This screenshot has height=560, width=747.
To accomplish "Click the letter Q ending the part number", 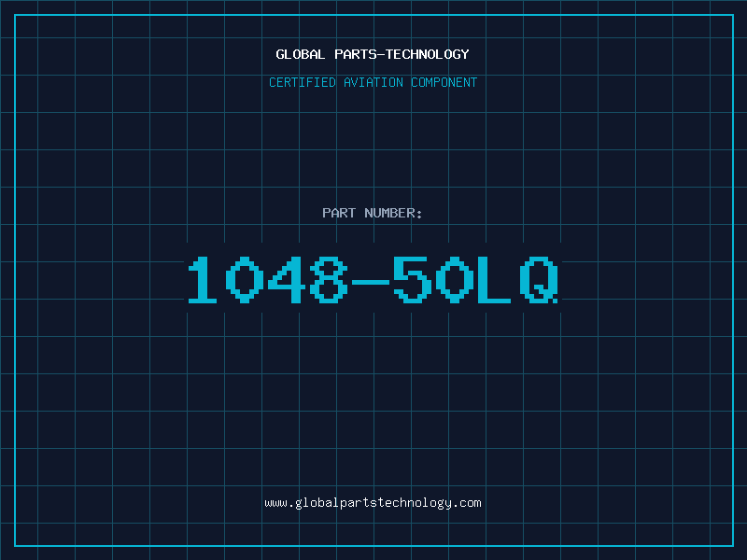I will [x=539, y=279].
